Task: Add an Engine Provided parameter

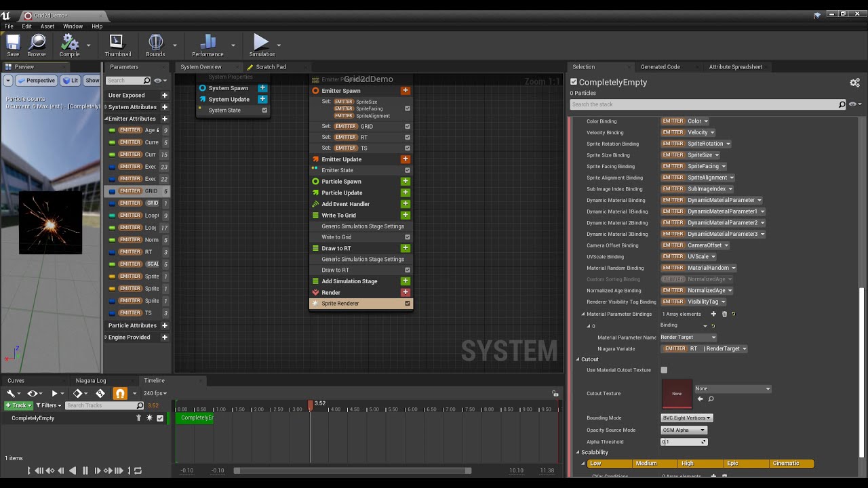Action: pos(164,337)
